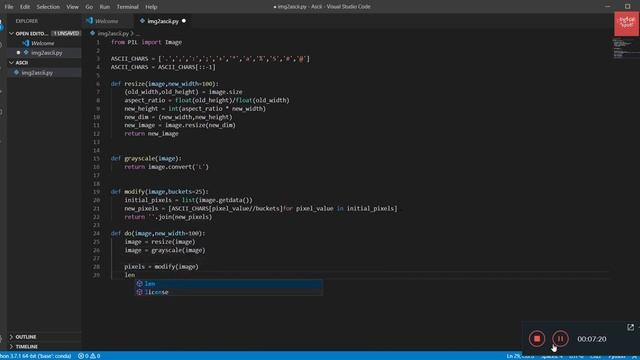Viewport: 640px width, 360px height.
Task: Click the 'from PIL import Image' line
Action: click(x=146, y=42)
